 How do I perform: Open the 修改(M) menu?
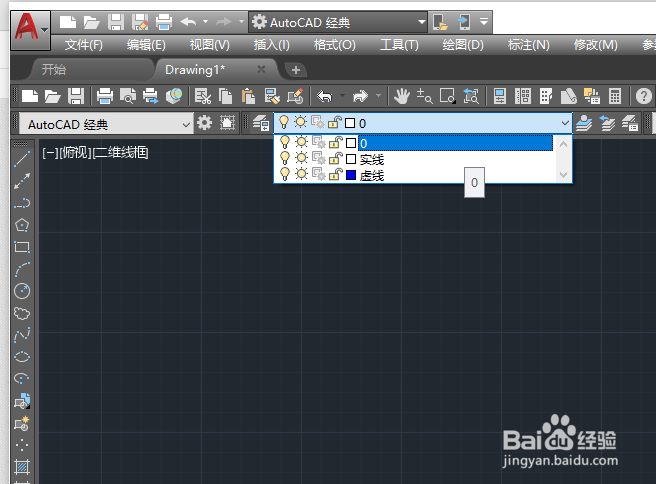[595, 45]
